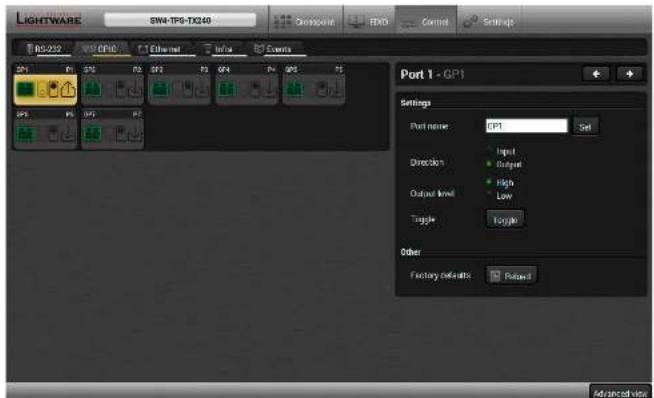Open the Control menu
This screenshot has width=654, height=398.
click(x=426, y=21)
